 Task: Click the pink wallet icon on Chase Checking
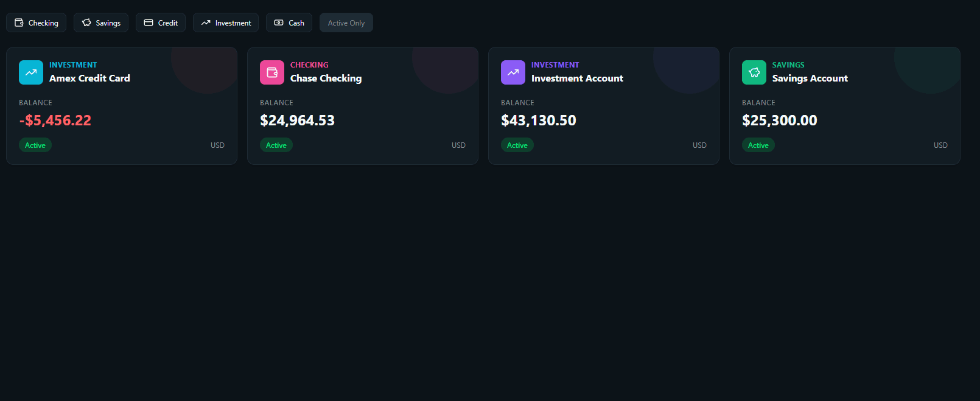(272, 72)
